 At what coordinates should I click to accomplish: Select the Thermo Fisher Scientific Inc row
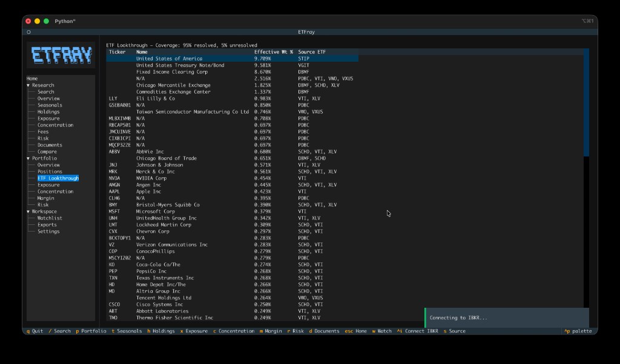[x=232, y=318]
